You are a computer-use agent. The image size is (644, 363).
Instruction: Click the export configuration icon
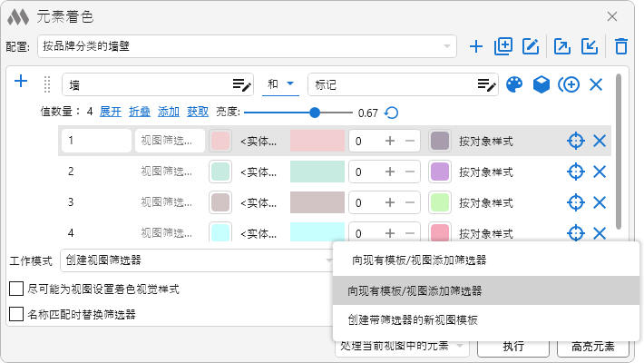point(562,45)
